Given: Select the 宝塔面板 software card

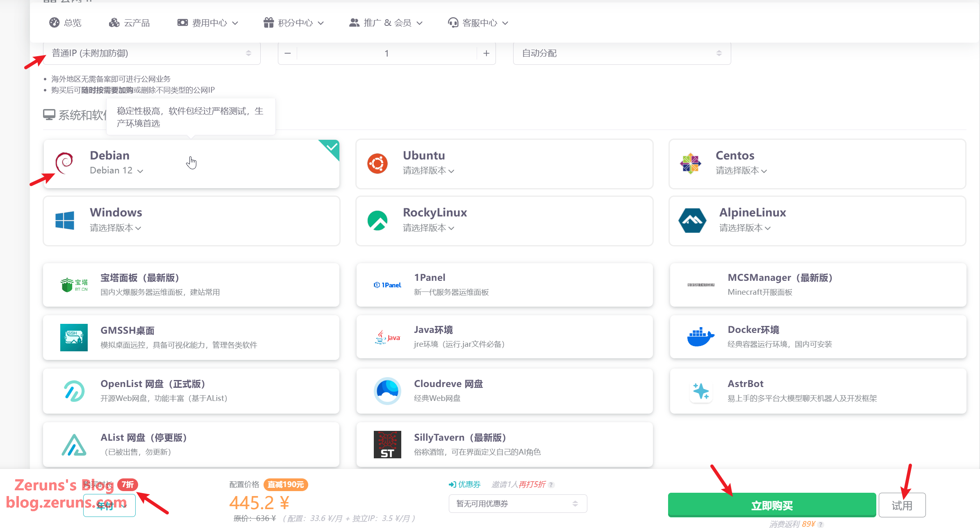Looking at the screenshot, I should pyautogui.click(x=191, y=284).
